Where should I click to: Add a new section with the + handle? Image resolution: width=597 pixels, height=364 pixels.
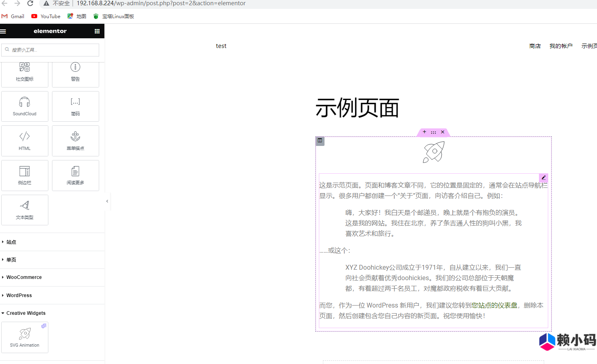(x=424, y=132)
